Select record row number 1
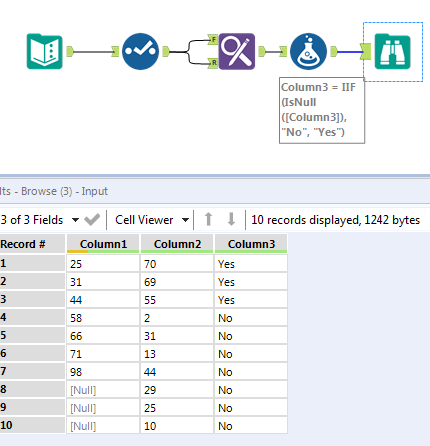Screen dimensions: 430x446 pos(32,264)
